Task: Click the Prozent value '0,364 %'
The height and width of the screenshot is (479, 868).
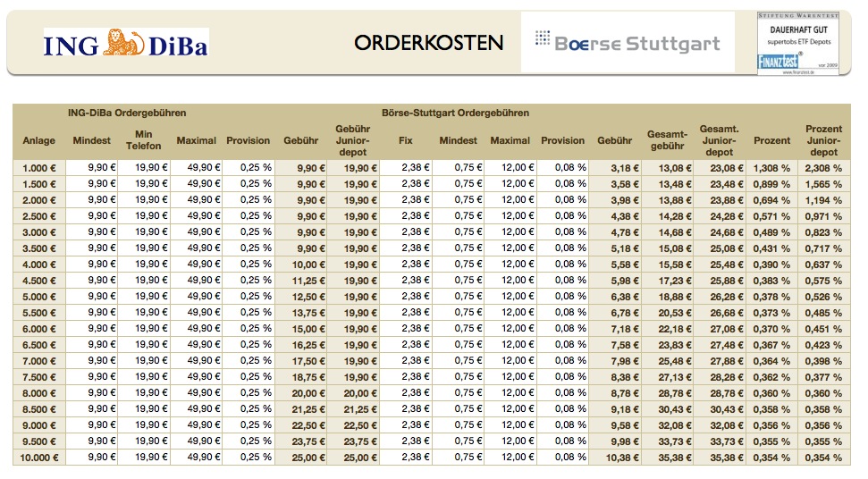Action: point(771,361)
